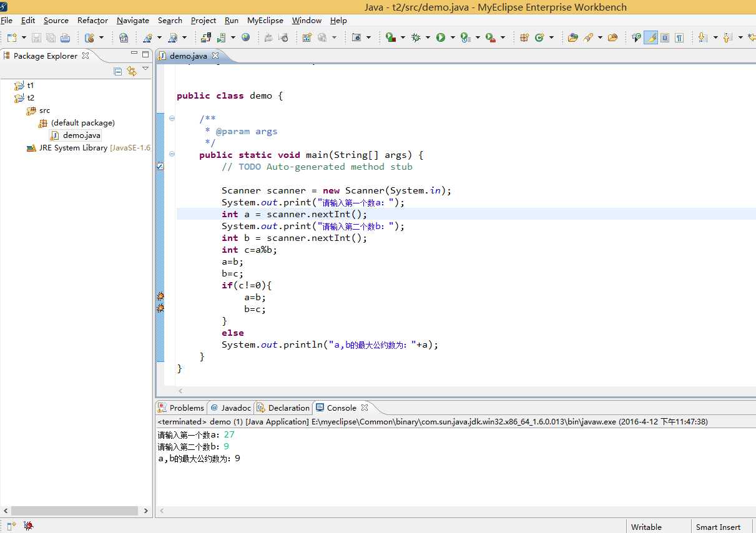Click the Save icon in toolbar
Viewport: 756px width, 533px height.
36,37
